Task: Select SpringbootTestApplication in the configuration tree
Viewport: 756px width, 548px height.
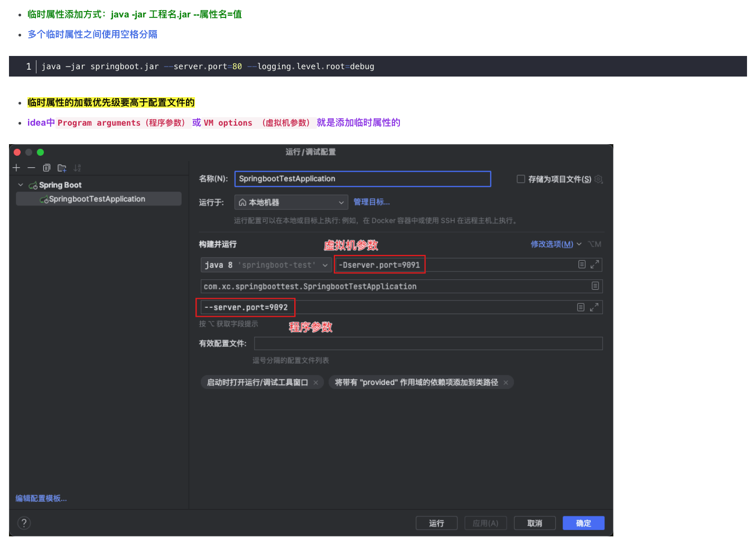Action: click(x=99, y=199)
